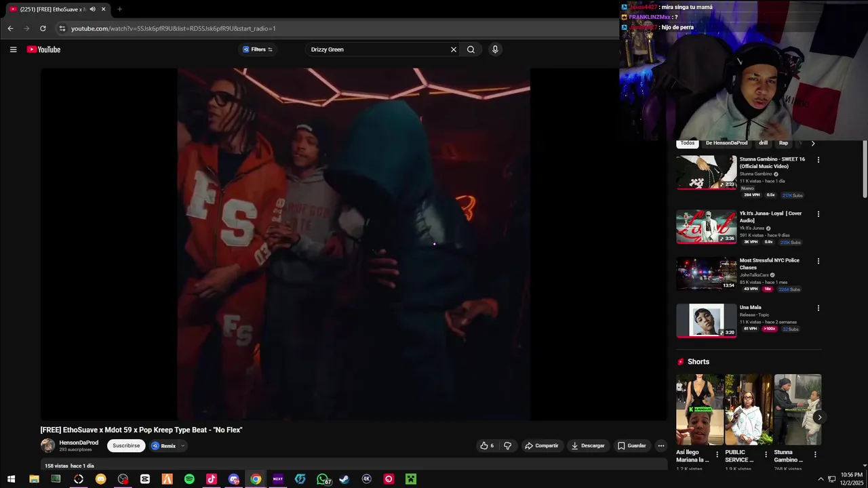The image size is (868, 488).
Task: Select the Todos filter chip
Action: [688, 143]
